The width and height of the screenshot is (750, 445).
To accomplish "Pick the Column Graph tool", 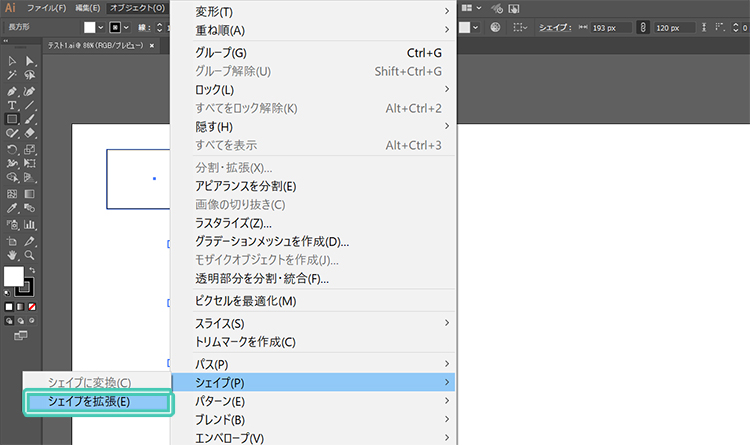I will coord(30,224).
